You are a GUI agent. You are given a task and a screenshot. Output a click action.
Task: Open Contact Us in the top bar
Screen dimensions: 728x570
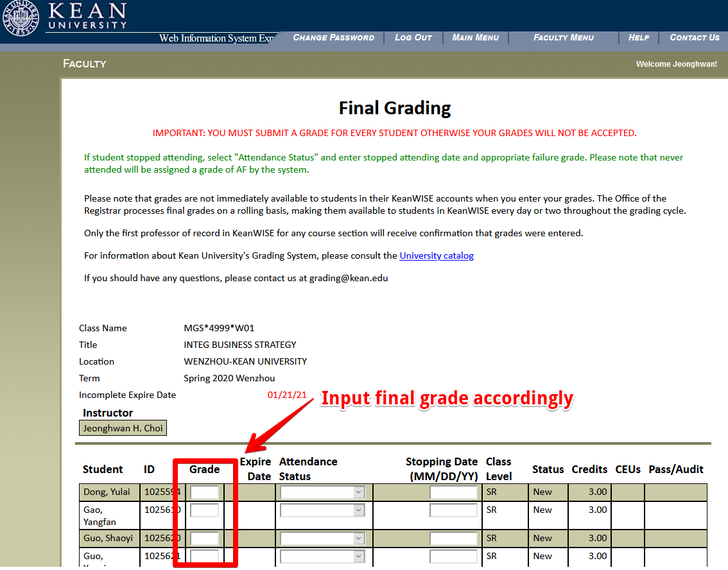point(695,38)
